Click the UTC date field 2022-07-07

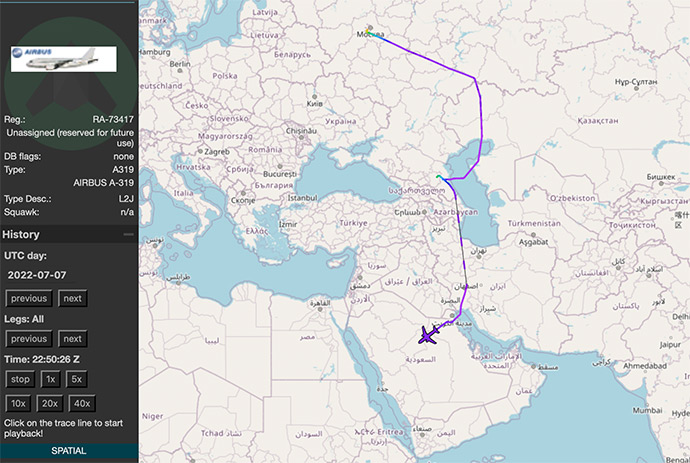coord(36,274)
